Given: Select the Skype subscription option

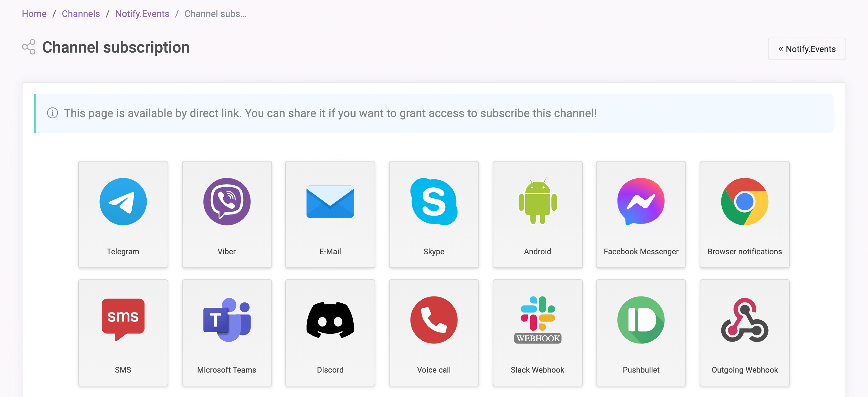Looking at the screenshot, I should pos(434,214).
